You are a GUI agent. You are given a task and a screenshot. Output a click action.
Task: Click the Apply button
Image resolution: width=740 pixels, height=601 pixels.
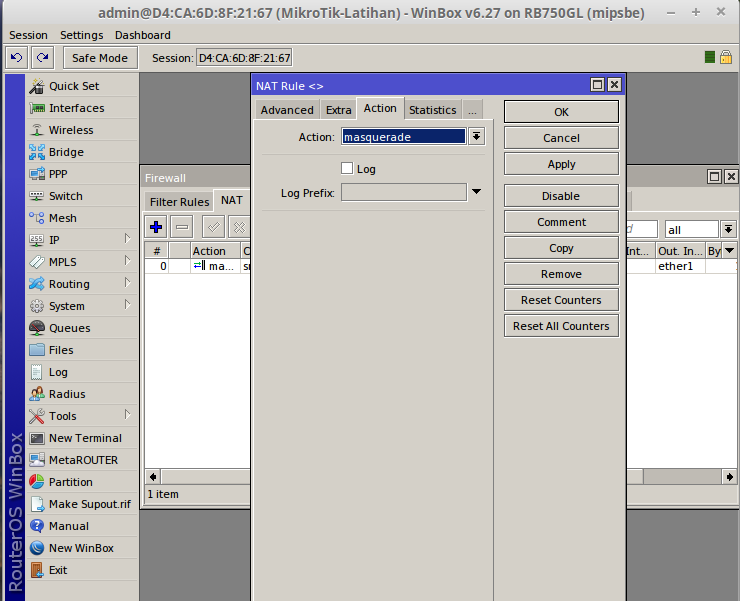tap(561, 164)
